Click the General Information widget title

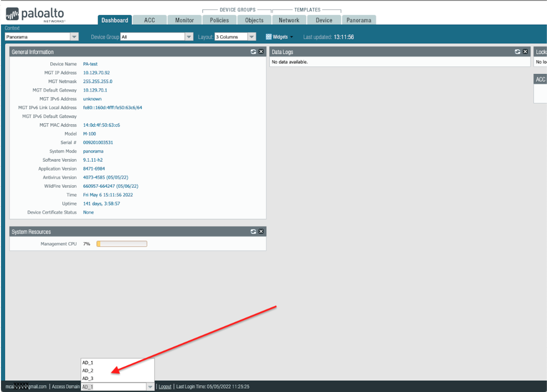point(32,52)
